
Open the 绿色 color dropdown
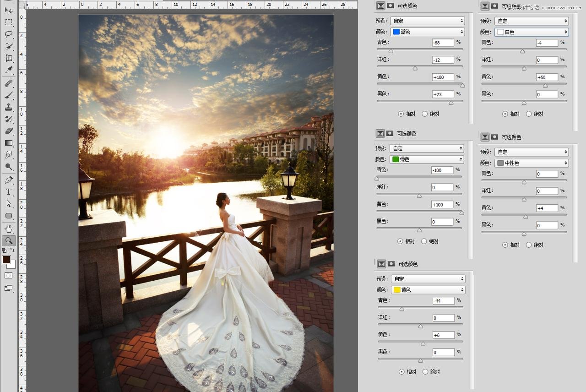427,159
